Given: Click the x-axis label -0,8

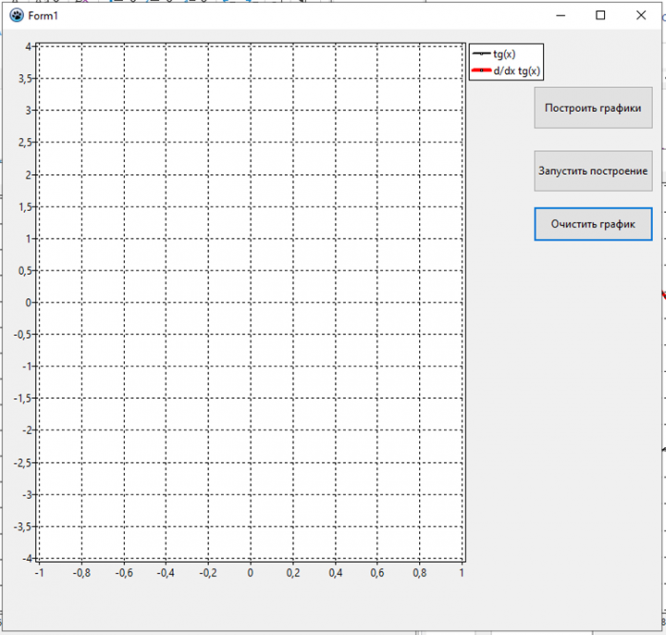Looking at the screenshot, I should 82,573.
